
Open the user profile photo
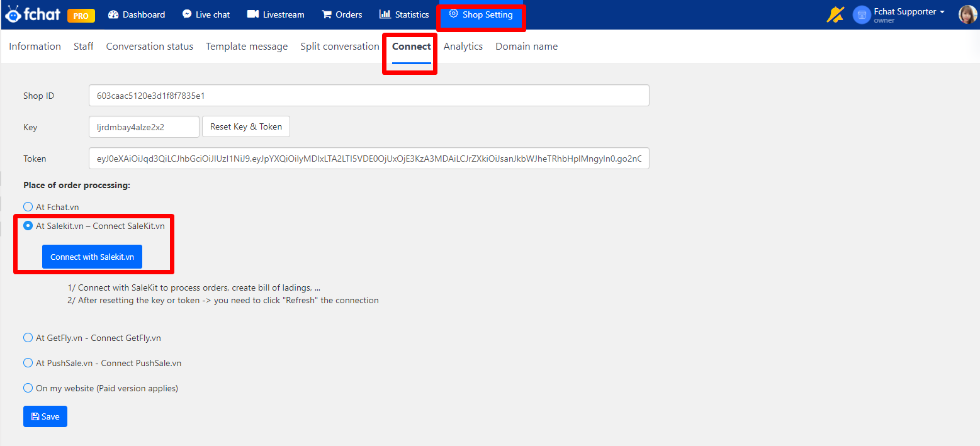(967, 14)
